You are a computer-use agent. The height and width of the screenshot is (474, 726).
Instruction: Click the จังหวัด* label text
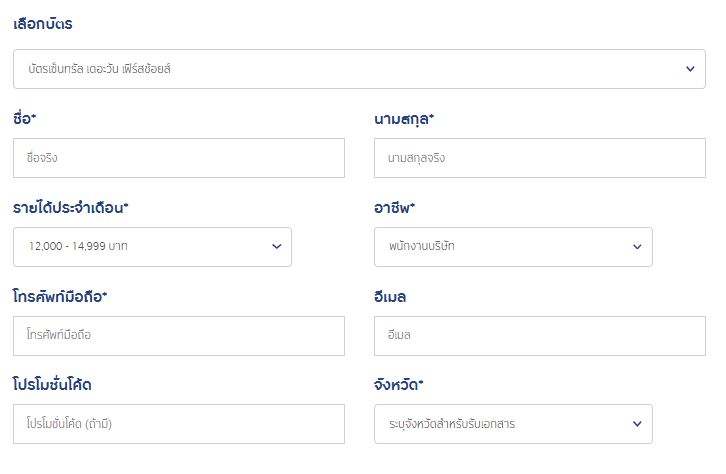398,385
